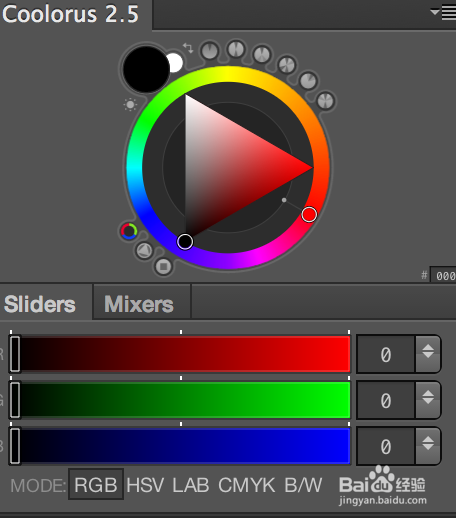The width and height of the screenshot is (456, 518).
Task: Select the third color harmony dial icon
Action: coord(262,54)
